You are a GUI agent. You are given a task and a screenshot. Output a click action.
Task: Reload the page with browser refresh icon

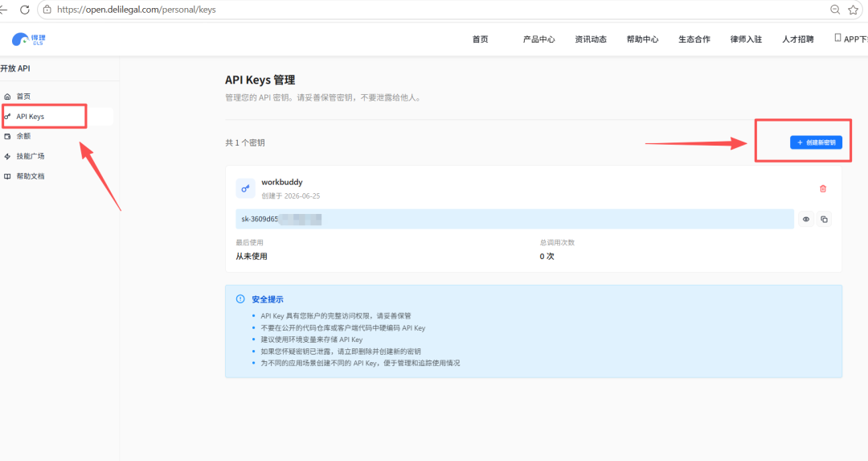24,10
